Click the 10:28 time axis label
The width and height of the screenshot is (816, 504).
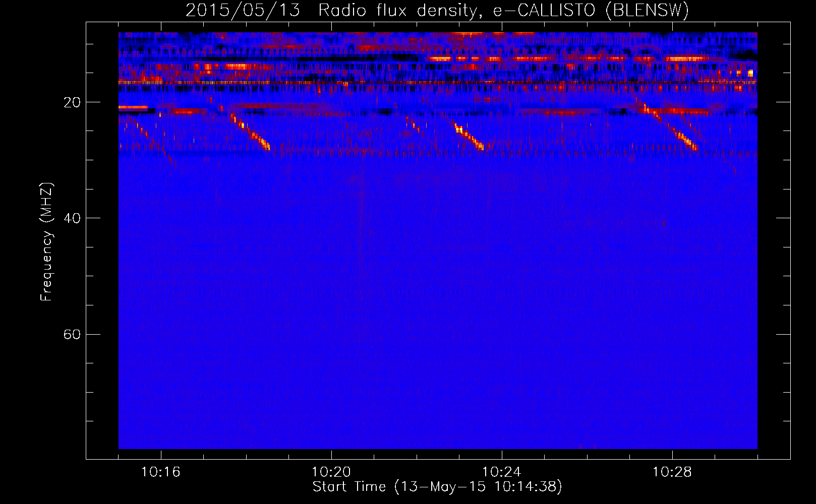672,472
